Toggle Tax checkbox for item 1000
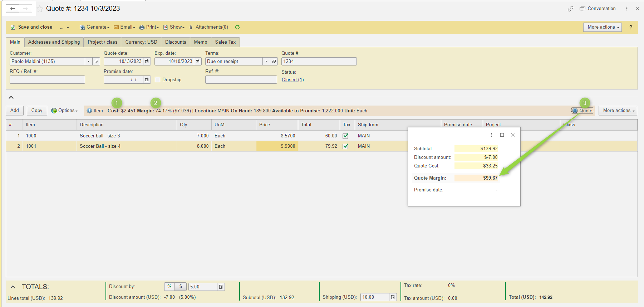Screen dimensions: 644x307 (345, 136)
